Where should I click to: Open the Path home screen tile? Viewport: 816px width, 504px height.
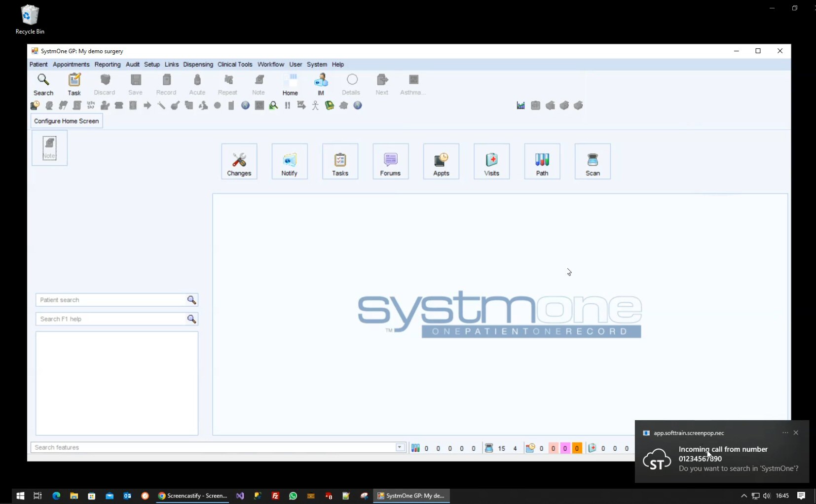tap(542, 161)
